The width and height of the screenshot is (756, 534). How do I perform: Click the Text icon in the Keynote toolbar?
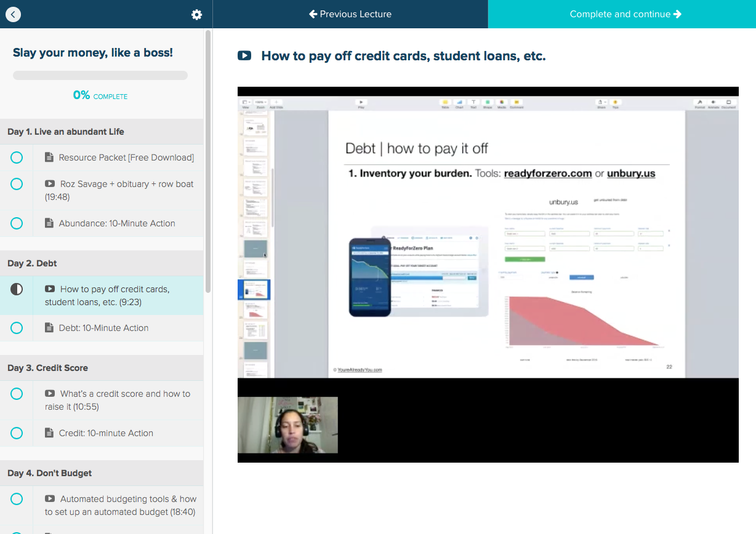473,103
